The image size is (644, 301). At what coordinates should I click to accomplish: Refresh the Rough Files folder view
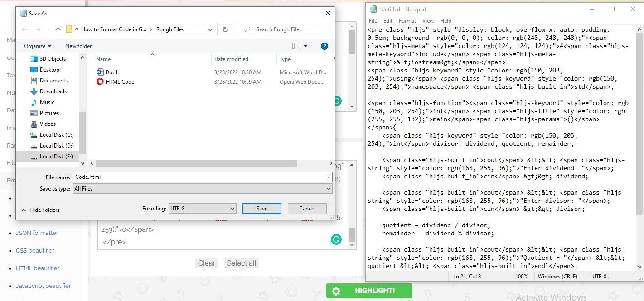coord(225,29)
